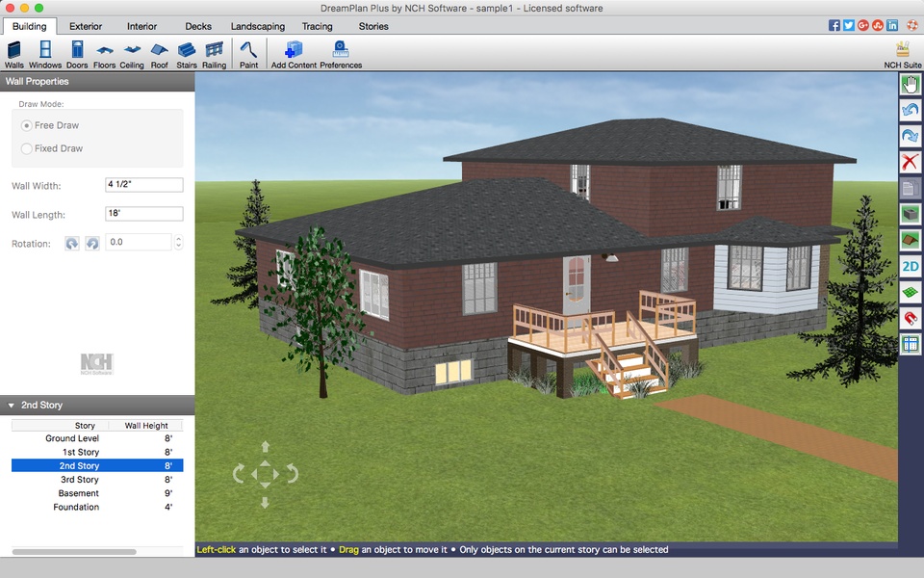924x578 pixels.
Task: Select 1st Story in the story list
Action: 97,452
